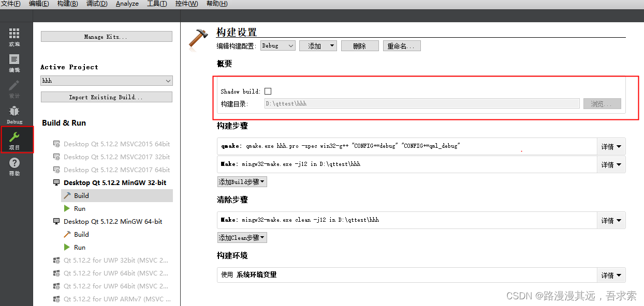
Task: Click the 构建目录 path field
Action: 421,104
